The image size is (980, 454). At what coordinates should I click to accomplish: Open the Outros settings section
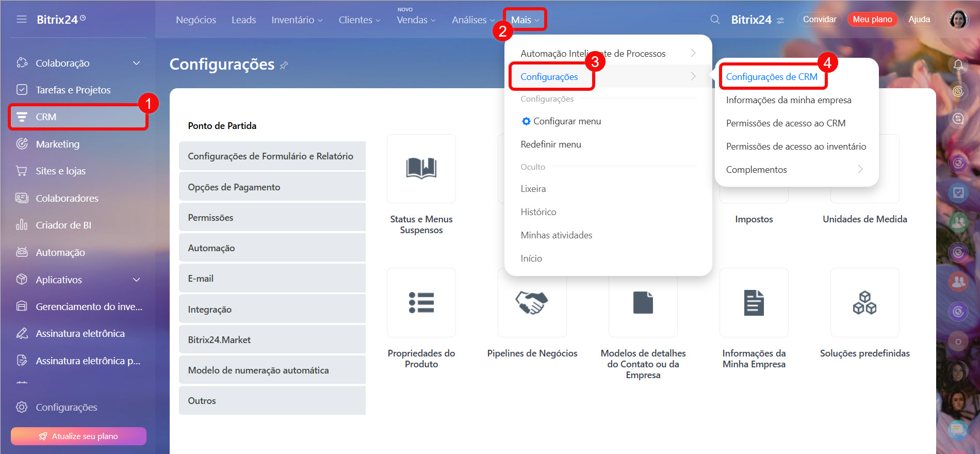point(272,400)
